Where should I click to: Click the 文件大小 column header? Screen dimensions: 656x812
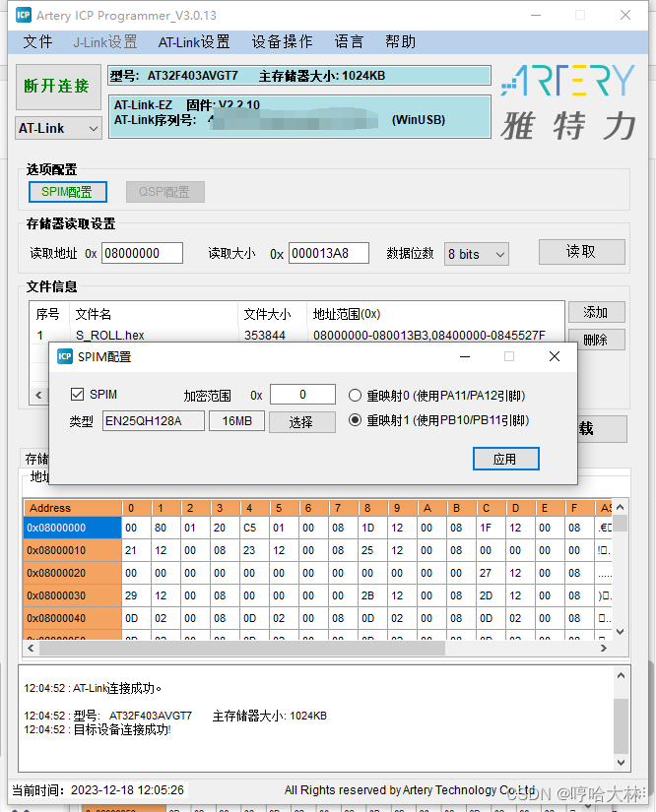click(x=272, y=314)
